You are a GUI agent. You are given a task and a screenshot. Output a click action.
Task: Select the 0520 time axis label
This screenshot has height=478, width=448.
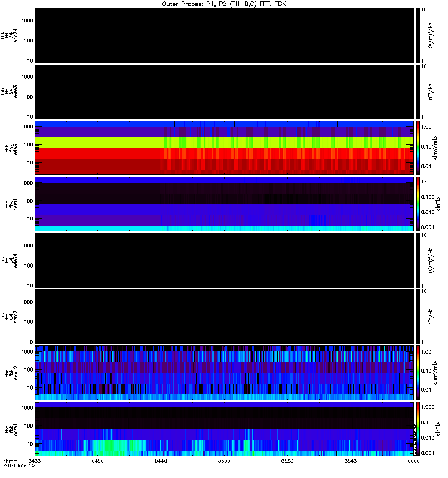click(x=287, y=461)
